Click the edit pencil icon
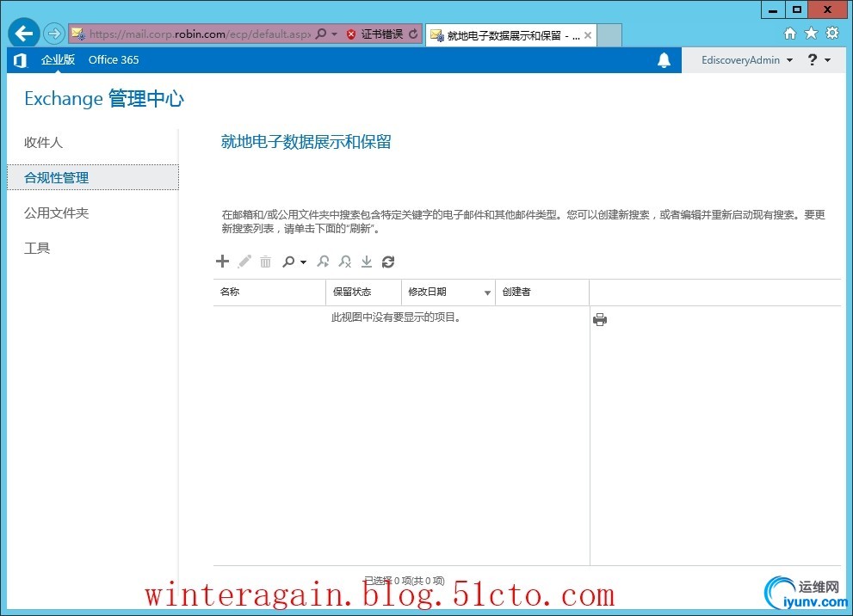The height and width of the screenshot is (616, 853). point(244,262)
